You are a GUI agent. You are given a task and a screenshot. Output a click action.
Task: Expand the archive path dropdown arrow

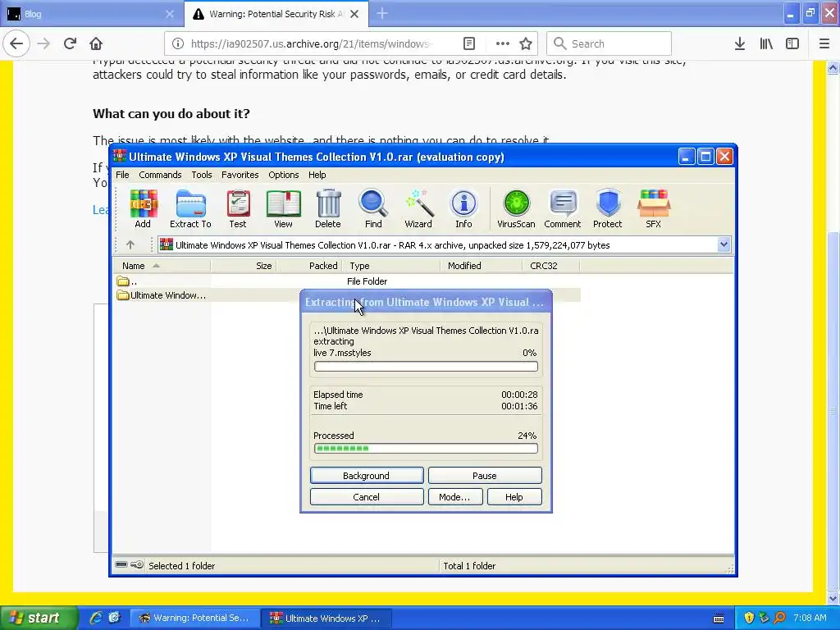[724, 244]
